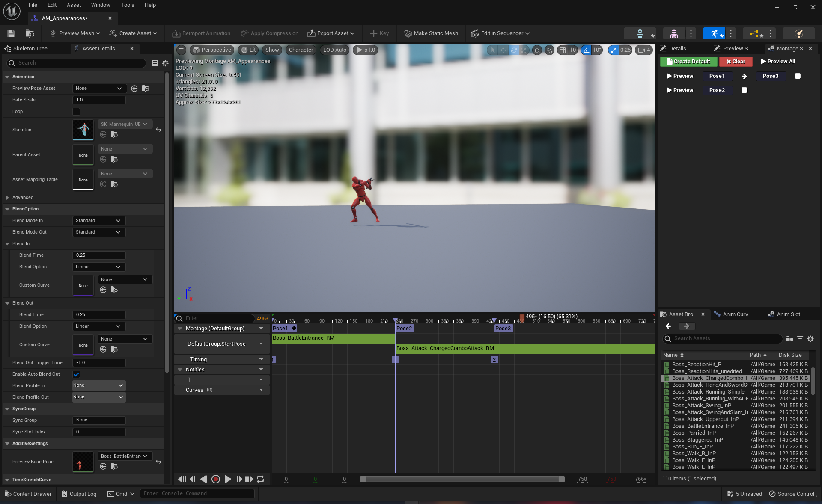
Task: Click the timeline range scrollbar
Action: [462, 479]
